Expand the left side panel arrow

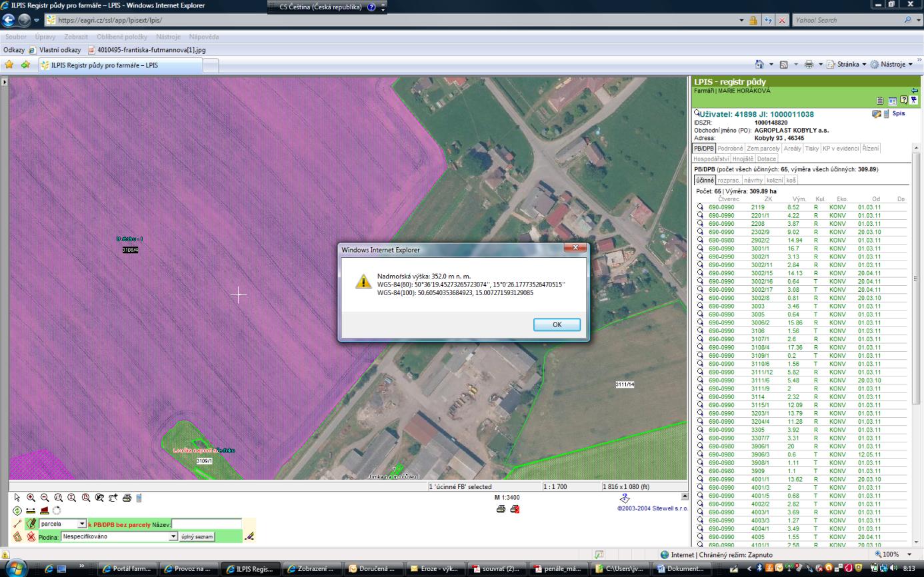5,81
